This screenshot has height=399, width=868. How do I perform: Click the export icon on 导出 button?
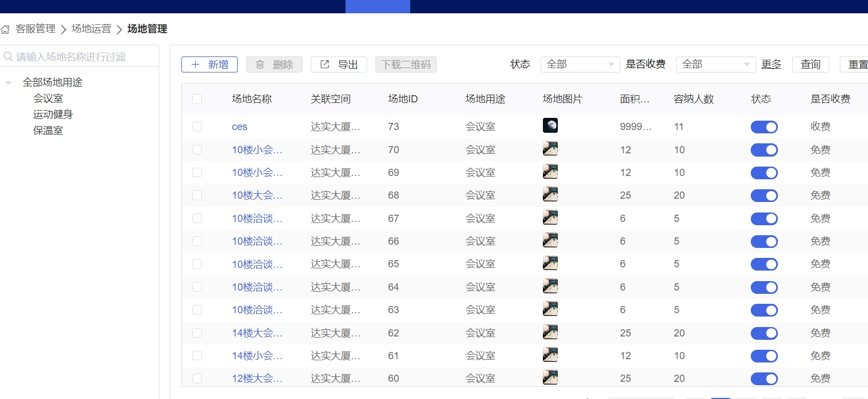(325, 65)
